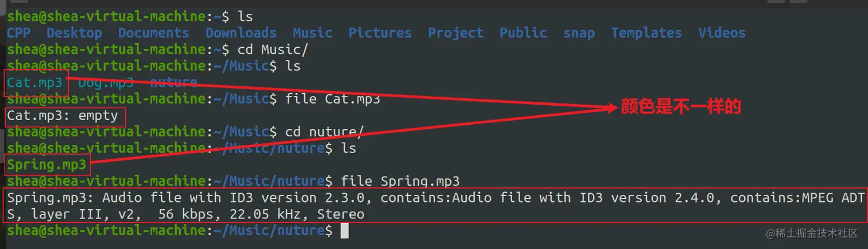Select the Music folder in the listing
Screen dimensions: 868x249
tap(312, 33)
